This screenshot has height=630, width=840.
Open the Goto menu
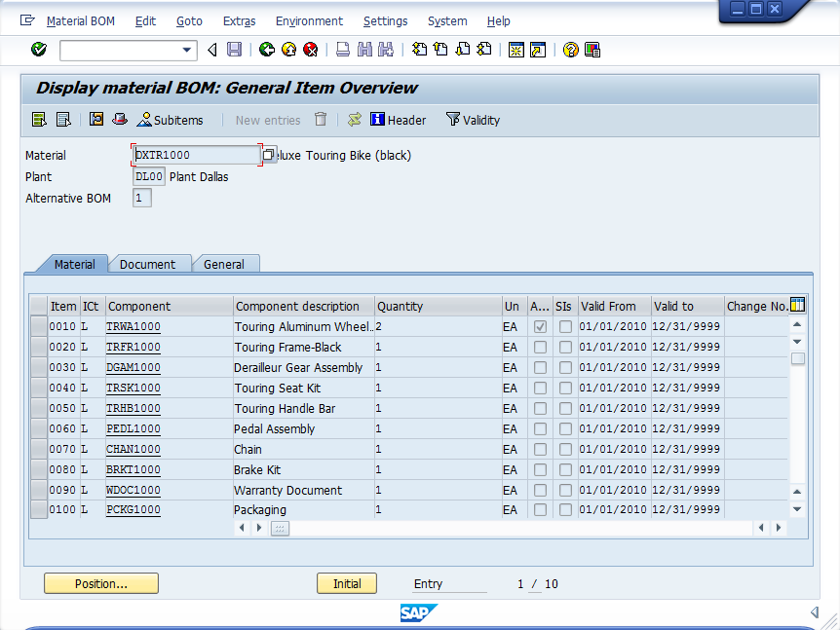pos(189,20)
